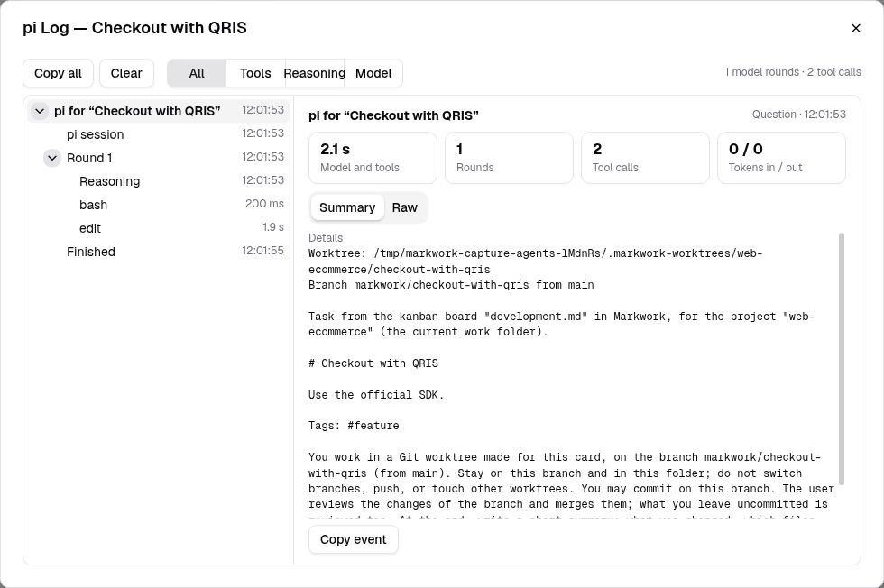Click the "# Checkout with QRIS" line
Screen dimensions: 884x588
pos(373,363)
